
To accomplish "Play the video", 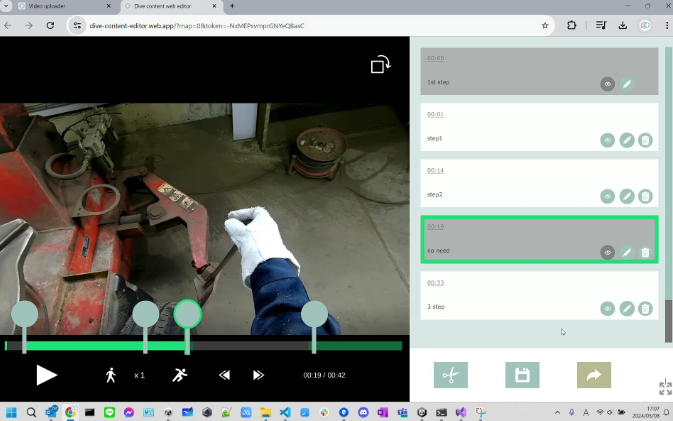I will coord(46,375).
